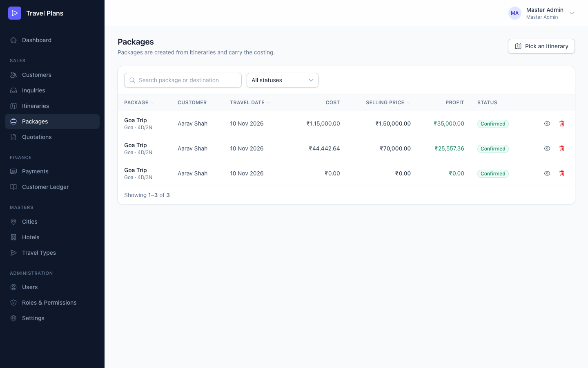Screen dimensions: 588x368
Task: Navigate to Cities master
Action: 52,222
